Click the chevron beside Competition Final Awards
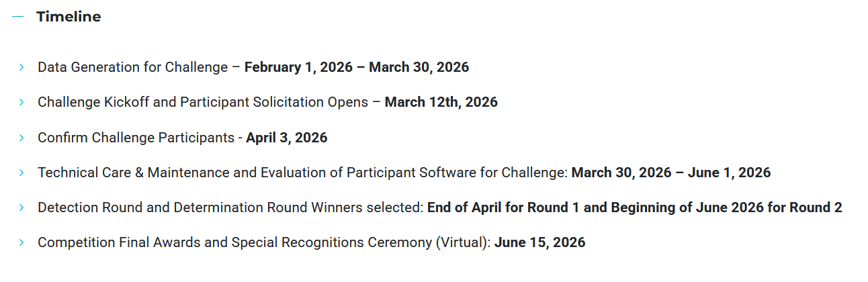The height and width of the screenshot is (282, 868). 21,242
